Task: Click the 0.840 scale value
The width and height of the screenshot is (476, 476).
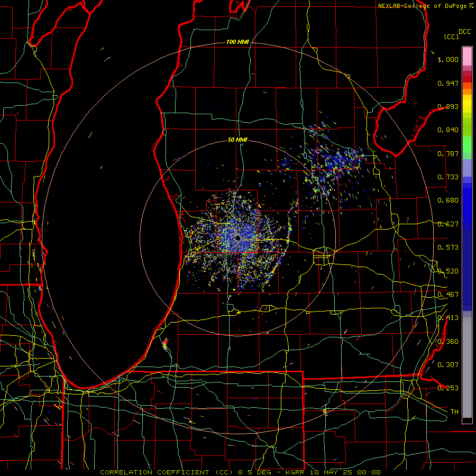Action: click(x=448, y=130)
